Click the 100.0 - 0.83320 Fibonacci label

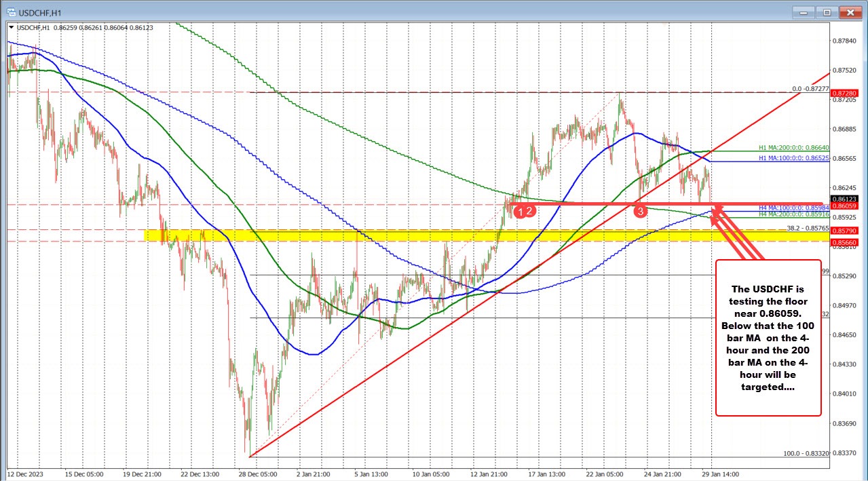[808, 453]
